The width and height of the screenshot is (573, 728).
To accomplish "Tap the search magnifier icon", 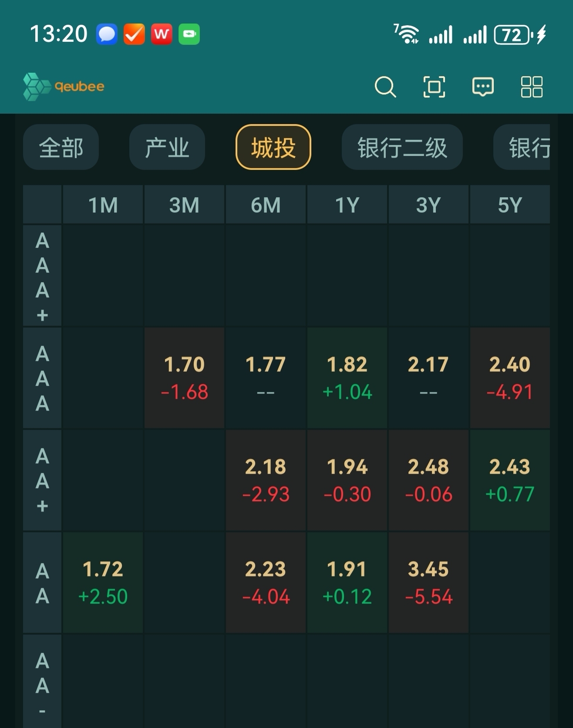I will (385, 87).
